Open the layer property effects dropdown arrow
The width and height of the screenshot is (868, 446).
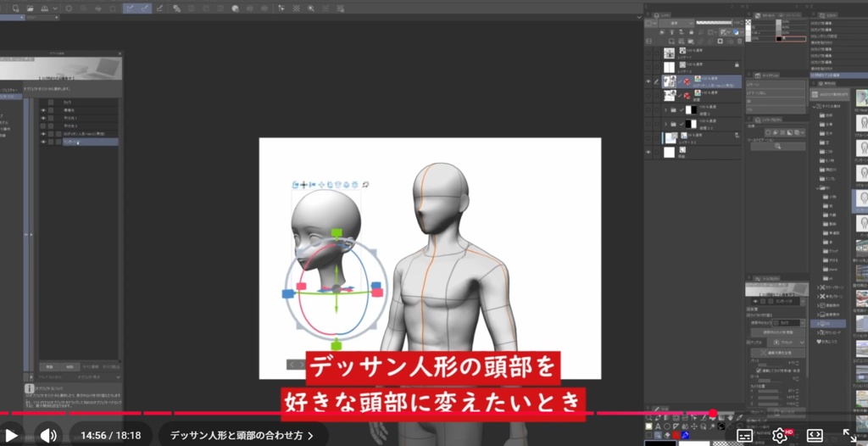[803, 133]
